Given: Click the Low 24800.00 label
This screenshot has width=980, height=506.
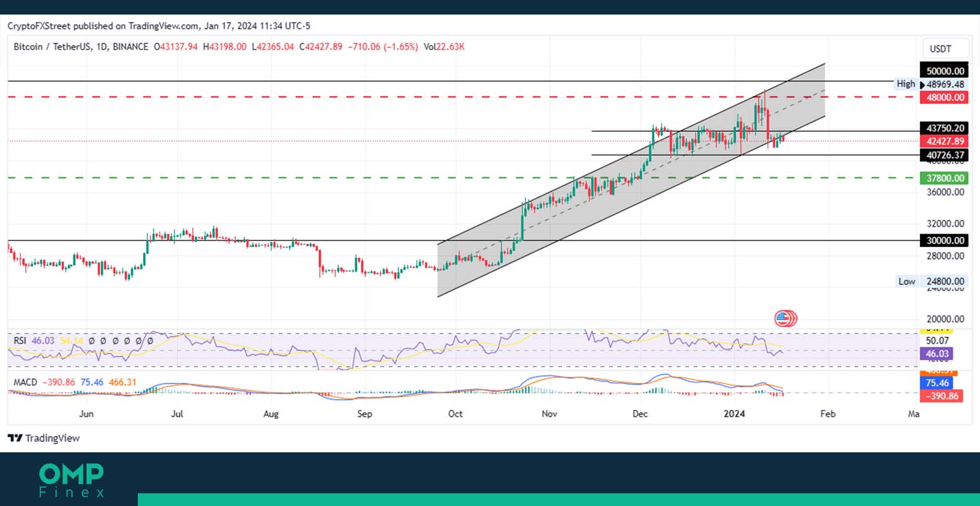Looking at the screenshot, I should (x=931, y=282).
